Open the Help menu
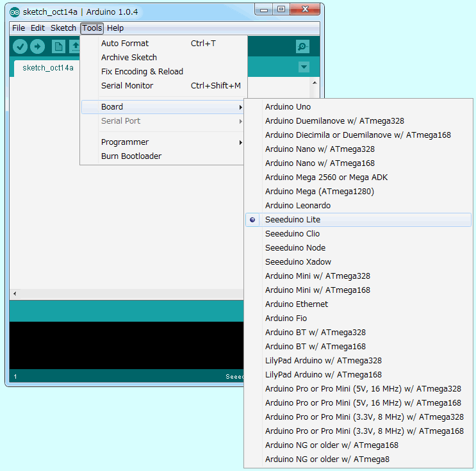 [115, 28]
